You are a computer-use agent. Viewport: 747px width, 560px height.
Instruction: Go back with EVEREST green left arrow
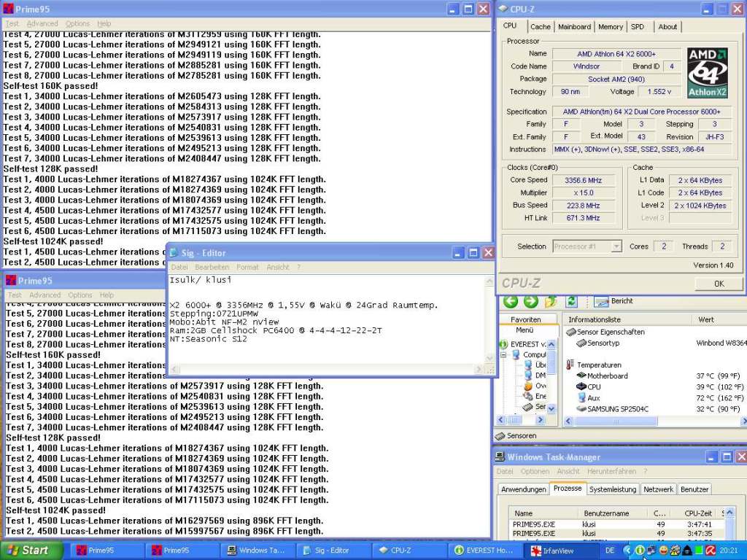click(510, 301)
